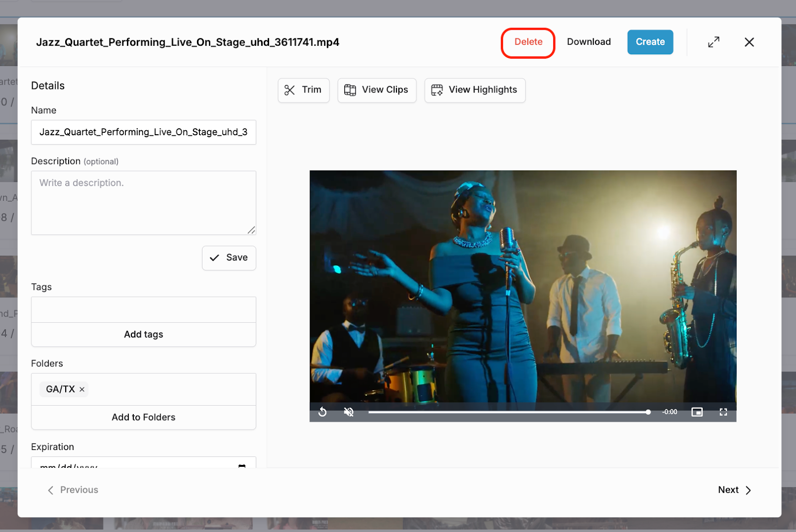Click the Description text area
Image resolution: width=796 pixels, height=532 pixels.
[x=143, y=202]
